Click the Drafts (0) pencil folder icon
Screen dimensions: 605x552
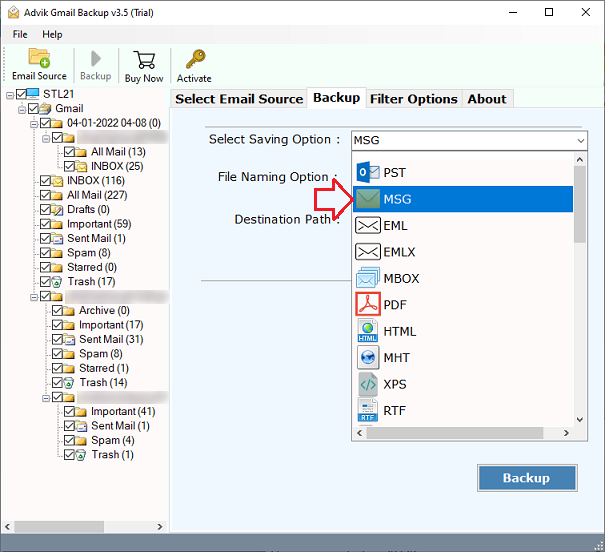point(57,209)
